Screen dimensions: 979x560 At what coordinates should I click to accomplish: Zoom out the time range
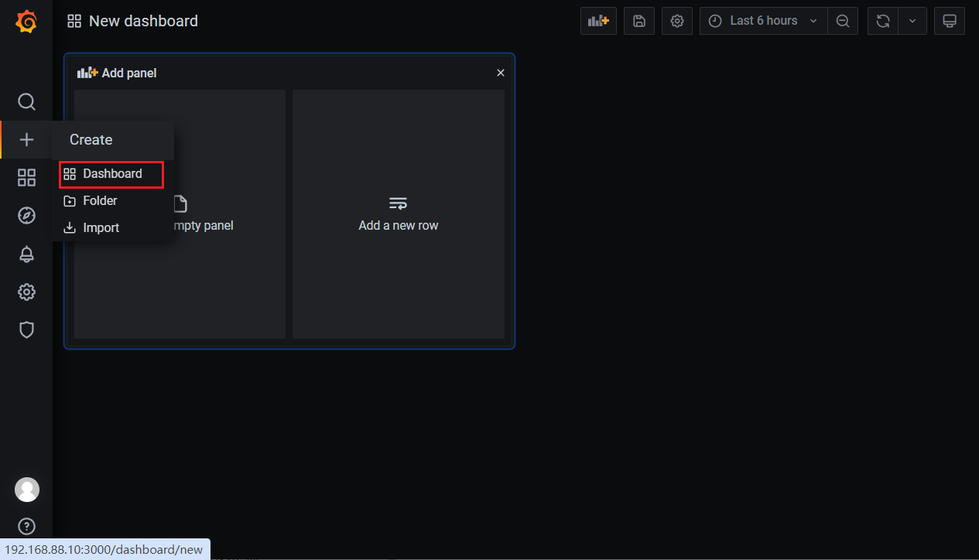click(x=843, y=21)
